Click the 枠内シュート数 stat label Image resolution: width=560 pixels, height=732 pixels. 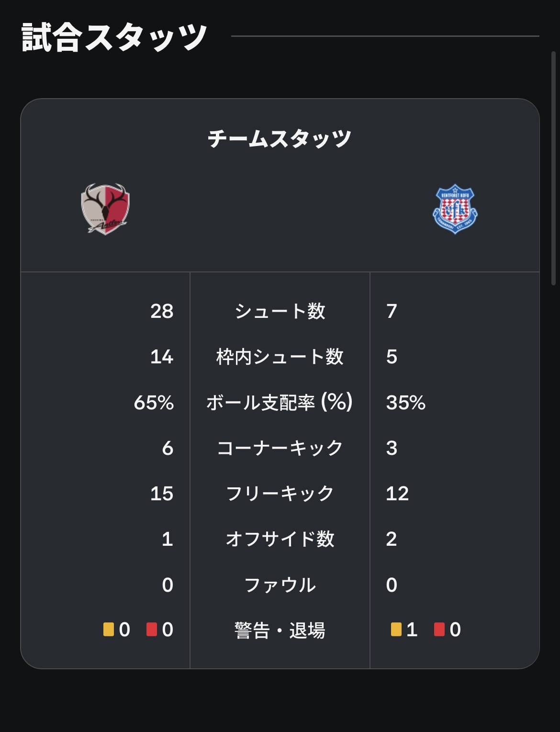point(280,357)
